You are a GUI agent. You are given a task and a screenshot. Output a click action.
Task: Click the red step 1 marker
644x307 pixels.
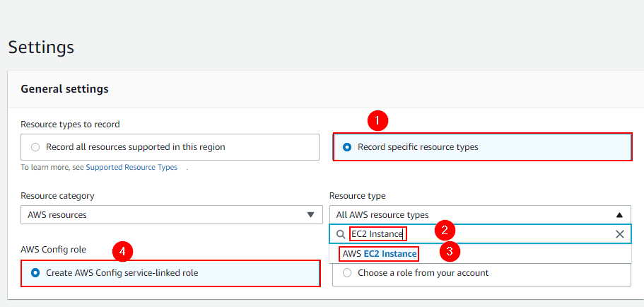point(379,121)
